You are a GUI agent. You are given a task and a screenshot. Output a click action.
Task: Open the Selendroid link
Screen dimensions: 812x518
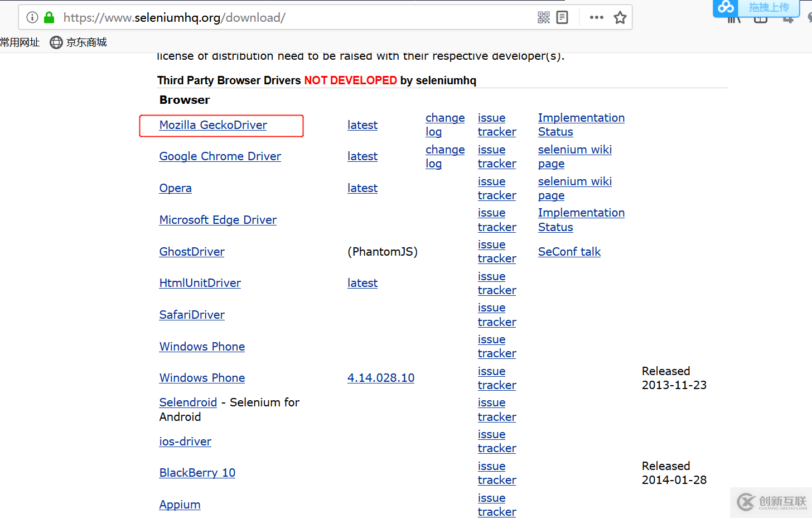tap(188, 402)
